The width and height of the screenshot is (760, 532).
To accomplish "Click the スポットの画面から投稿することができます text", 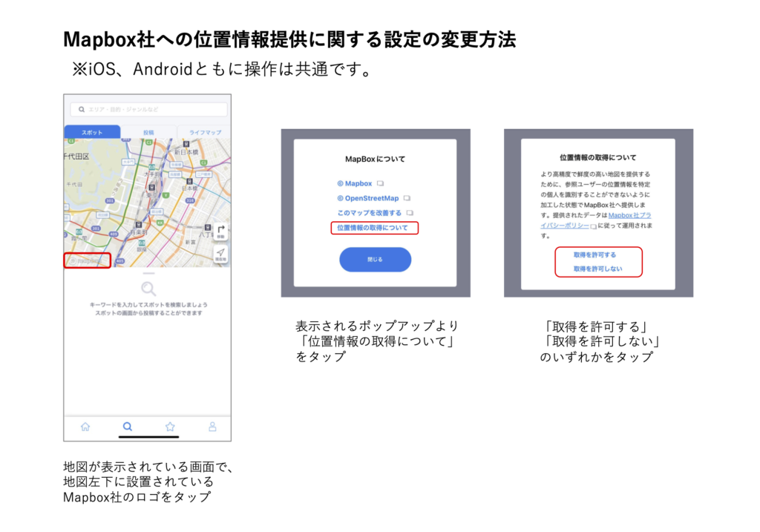I will [x=148, y=313].
